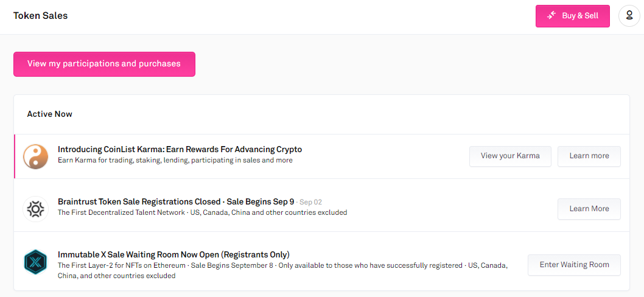Click the Braintrust Decentralized Talent Network description
Viewport: 644px width, 297px height.
[202, 213]
